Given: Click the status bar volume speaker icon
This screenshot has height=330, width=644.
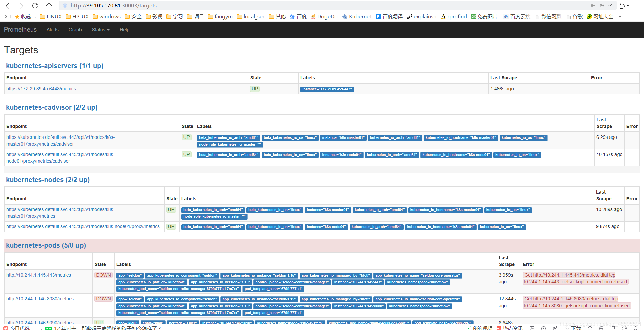Looking at the screenshot, I should 624,328.
